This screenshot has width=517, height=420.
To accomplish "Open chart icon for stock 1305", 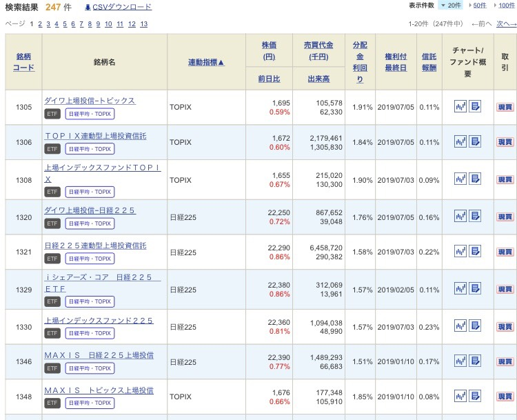I will click(460, 107).
